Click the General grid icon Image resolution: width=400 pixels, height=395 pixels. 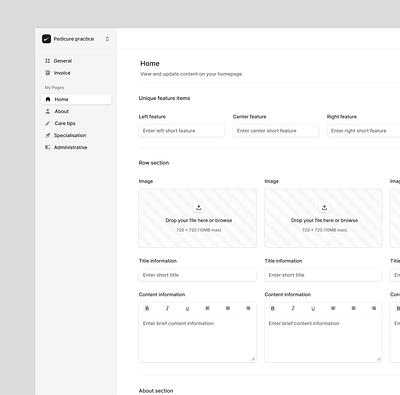point(48,61)
